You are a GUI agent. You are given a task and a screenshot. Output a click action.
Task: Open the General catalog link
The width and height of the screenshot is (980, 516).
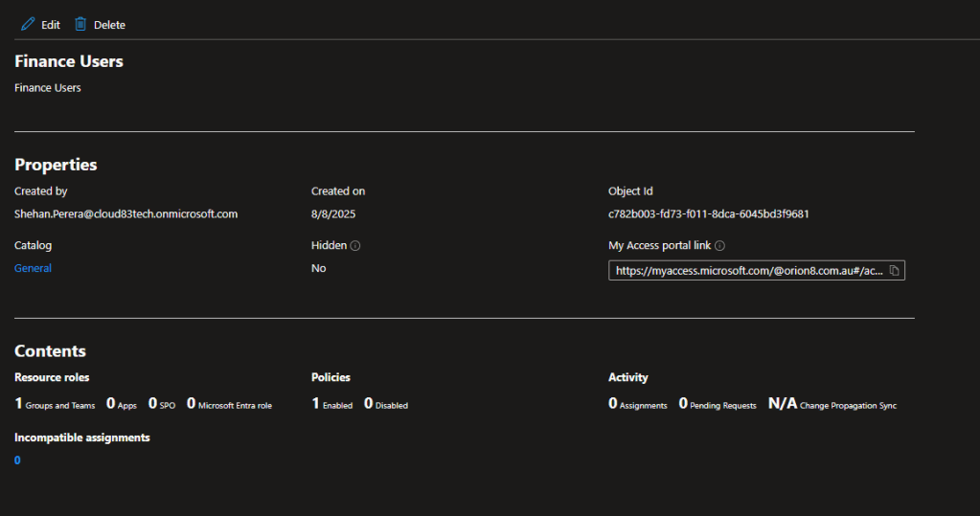pyautogui.click(x=33, y=268)
